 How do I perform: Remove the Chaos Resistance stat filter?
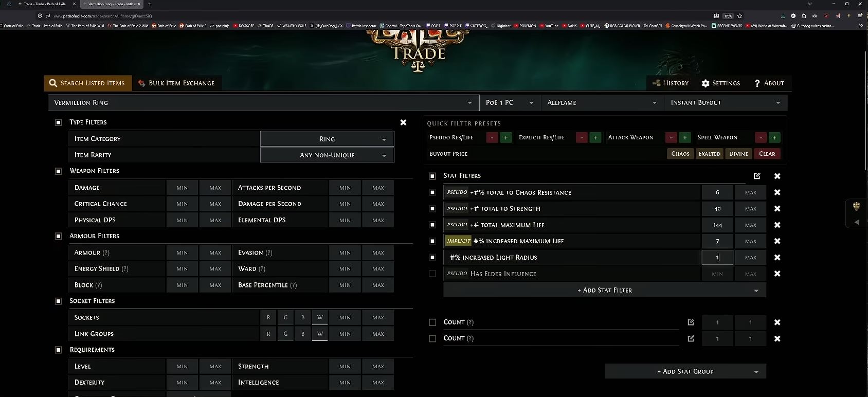coord(777,192)
